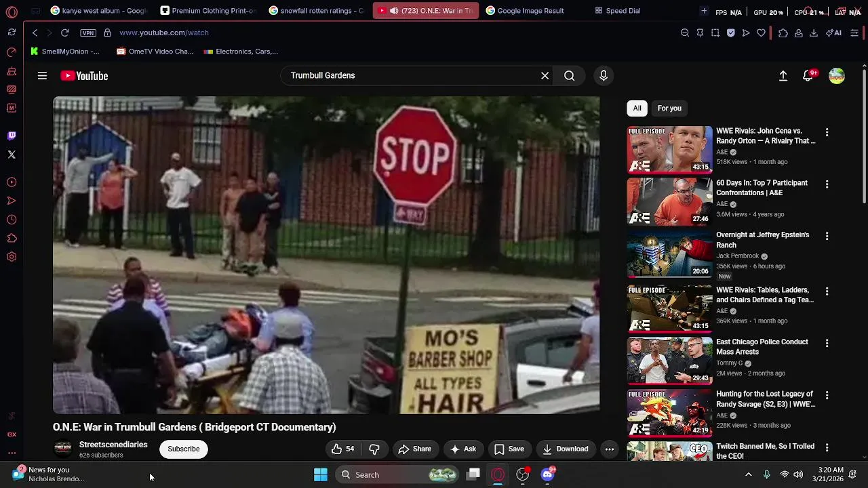The image size is (868, 488).
Task: Open East Chicago Police Conduct Mass Arrests title
Action: [762, 347]
